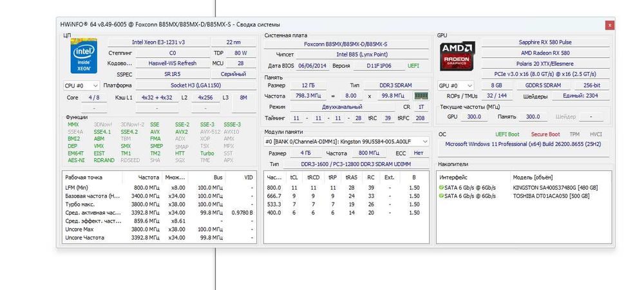Expand the memory module BANK 0 dropdown
The width and height of the screenshot is (644, 290).
point(346,141)
